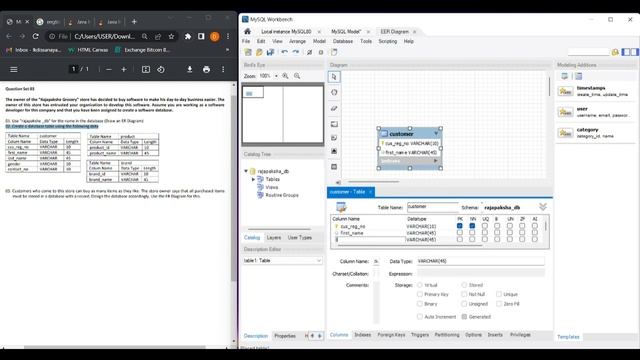
Task: Click the new notes document toolbar icon
Action: point(334,52)
